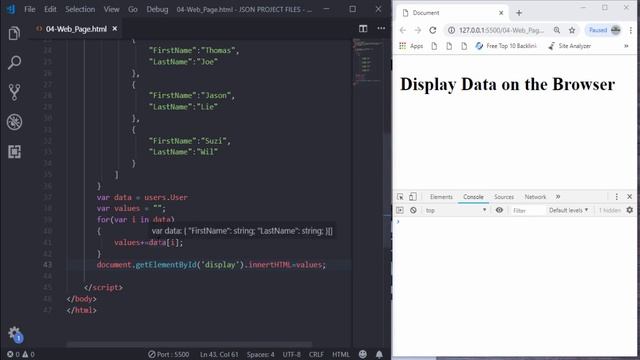Open the Go menu
The image size is (640, 360).
(133, 9)
